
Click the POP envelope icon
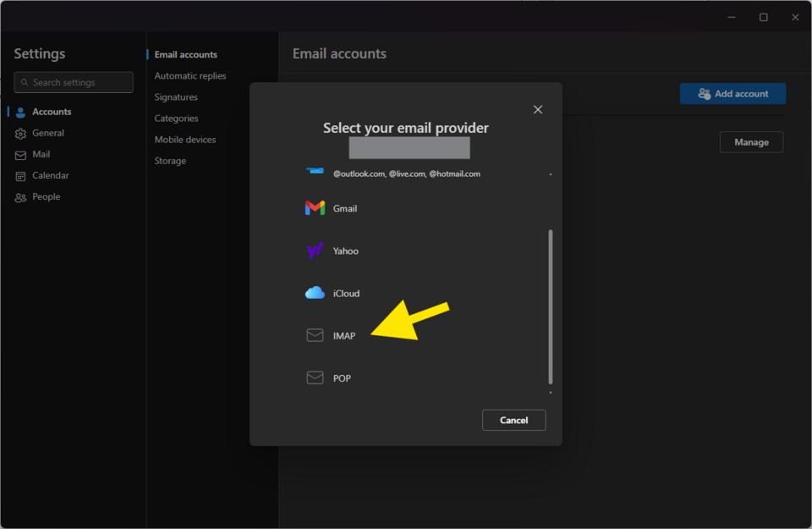click(315, 378)
